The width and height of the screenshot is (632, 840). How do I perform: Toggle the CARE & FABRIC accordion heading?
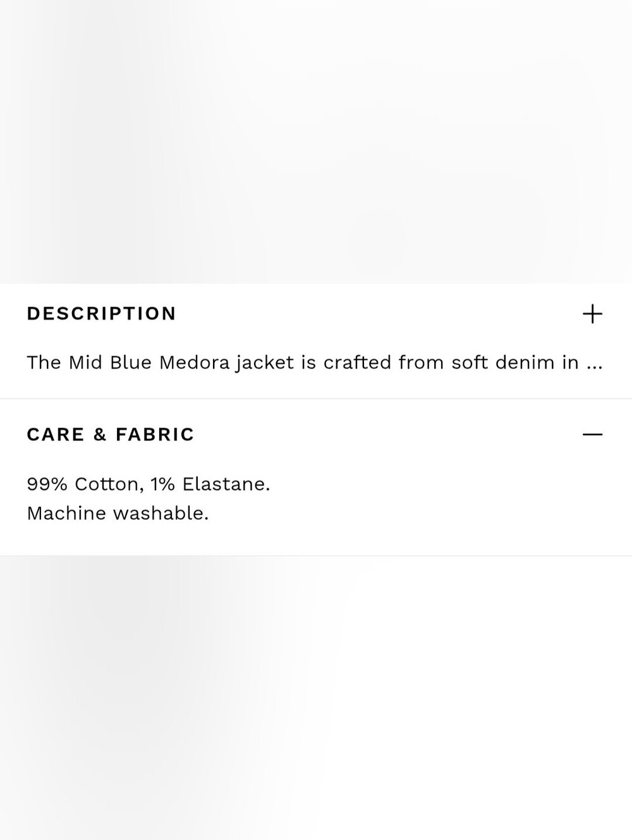click(x=111, y=435)
